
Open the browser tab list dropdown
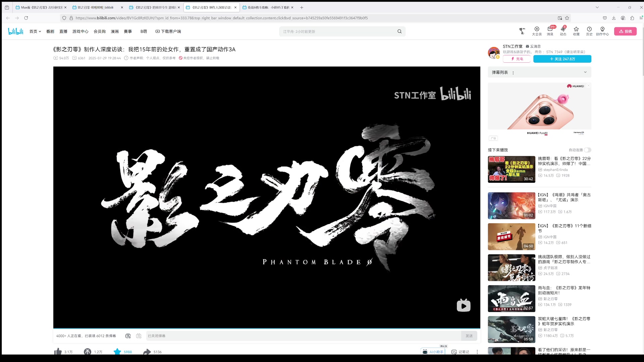coord(597,7)
